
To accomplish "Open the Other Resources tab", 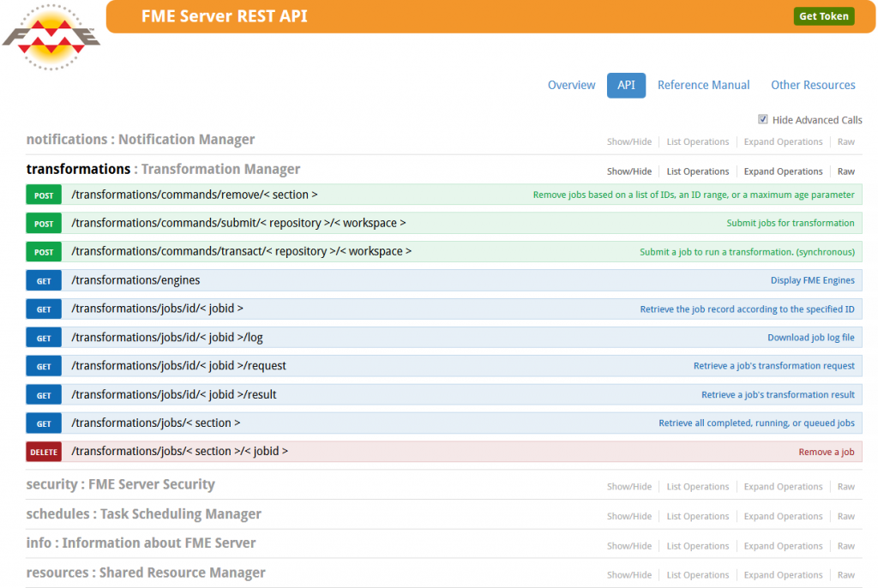I will click(813, 85).
